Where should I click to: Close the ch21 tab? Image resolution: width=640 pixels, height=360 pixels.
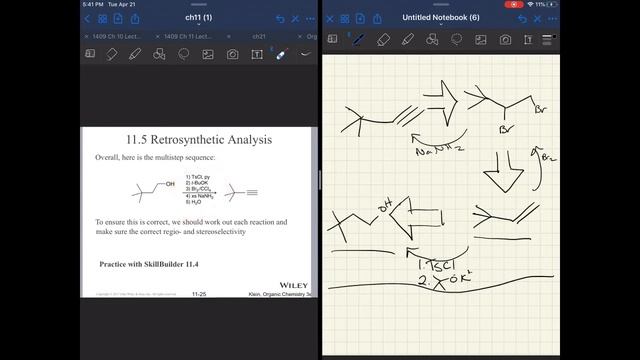pos(229,36)
